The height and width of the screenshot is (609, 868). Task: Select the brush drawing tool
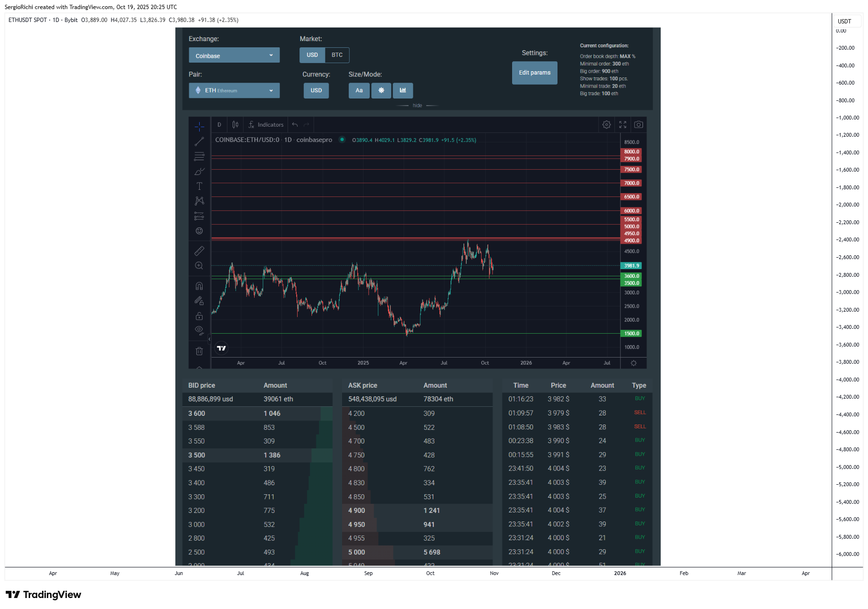click(199, 171)
